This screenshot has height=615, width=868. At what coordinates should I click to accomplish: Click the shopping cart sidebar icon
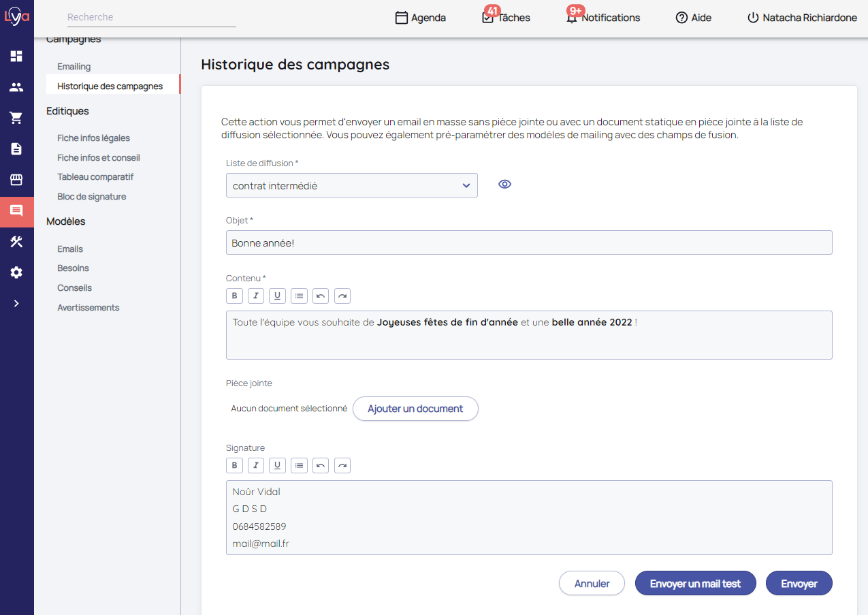16,118
